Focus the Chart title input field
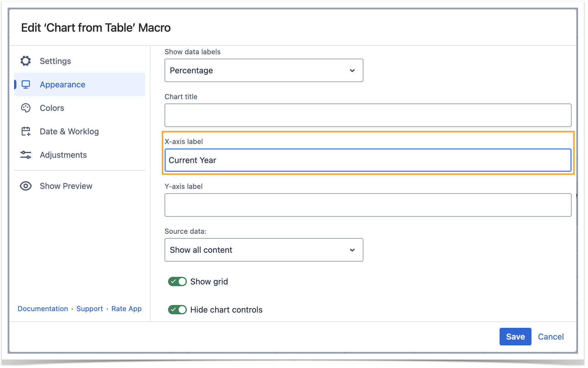588x368 pixels. click(368, 115)
